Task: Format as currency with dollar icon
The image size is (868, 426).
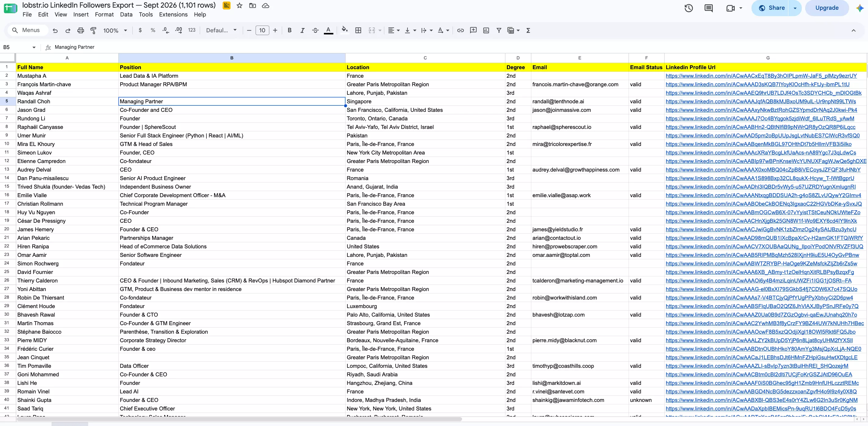Action: click(x=140, y=30)
